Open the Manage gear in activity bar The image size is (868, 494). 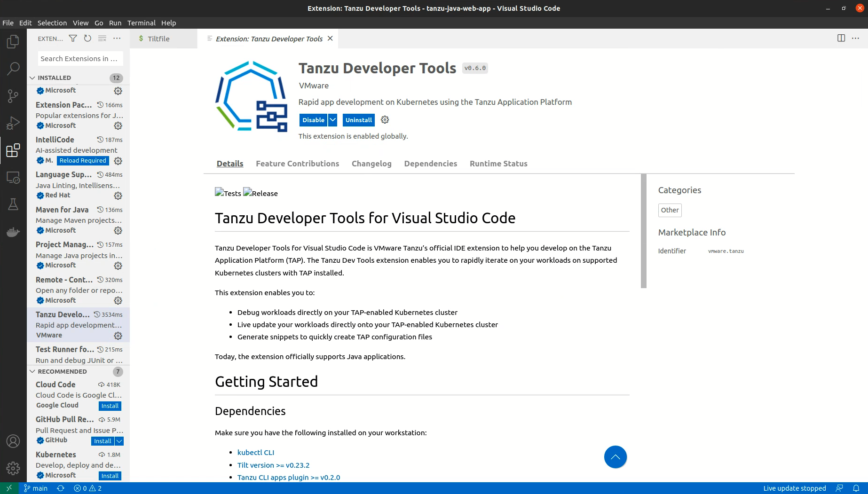[13, 468]
